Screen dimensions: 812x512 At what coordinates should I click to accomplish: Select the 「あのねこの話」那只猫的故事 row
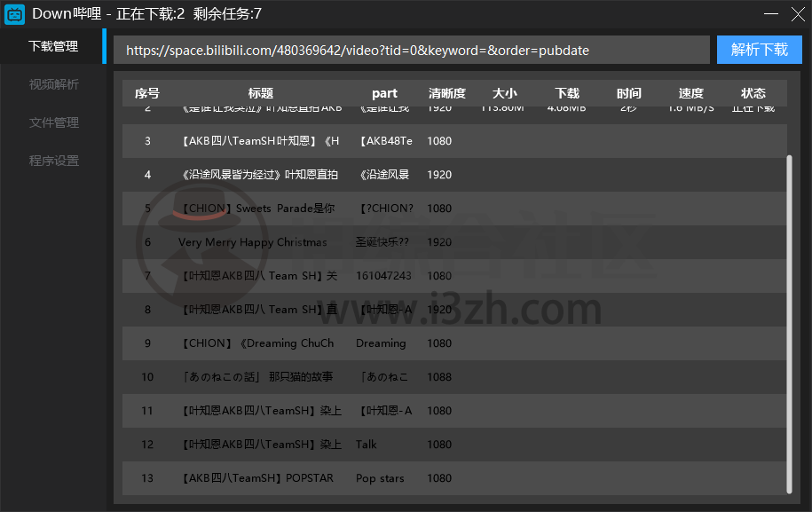[x=454, y=376]
